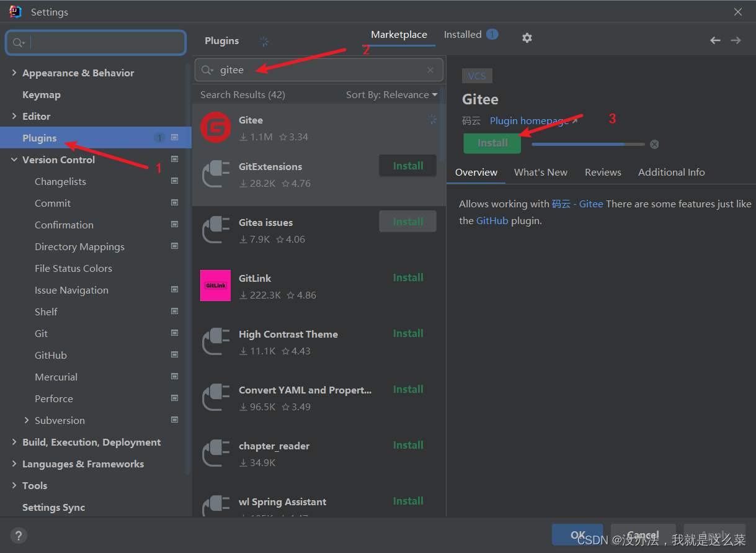
Task: Clear the gitee search text
Action: 430,70
